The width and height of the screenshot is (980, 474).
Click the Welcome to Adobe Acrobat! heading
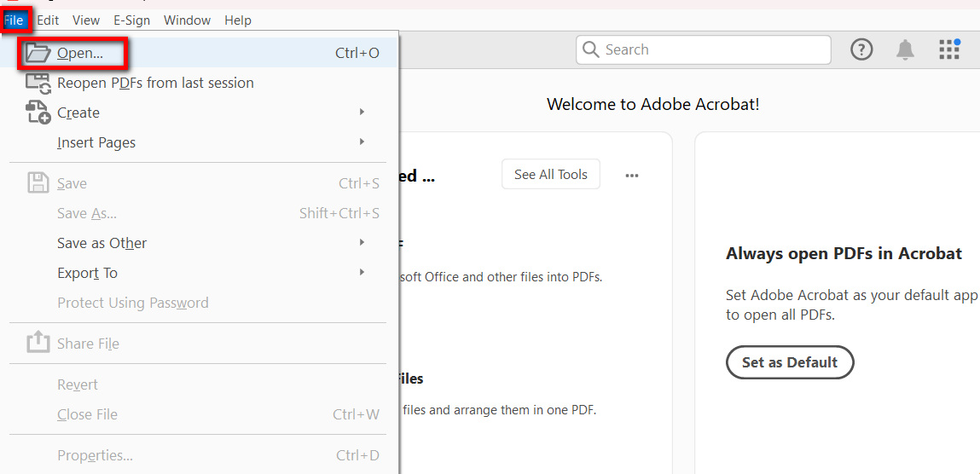click(653, 104)
